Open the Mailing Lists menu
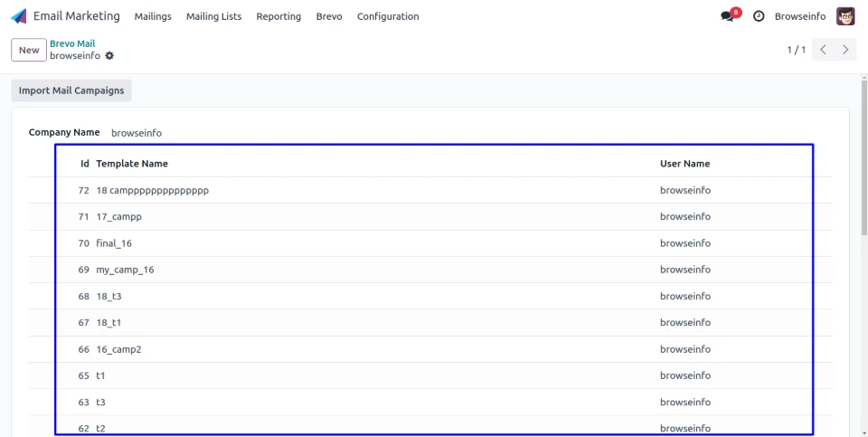The height and width of the screenshot is (437, 868). coord(213,16)
